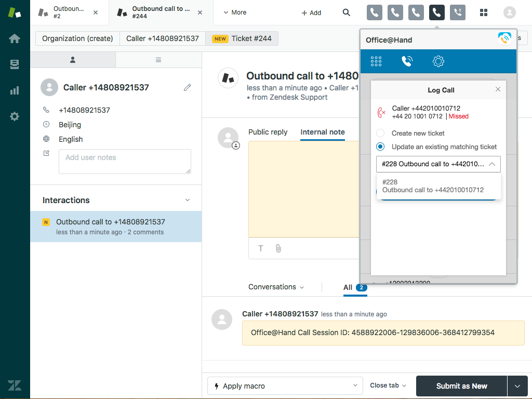Image resolution: width=532 pixels, height=399 pixels.
Task: Open Views from the left sidebar
Action: click(15, 64)
